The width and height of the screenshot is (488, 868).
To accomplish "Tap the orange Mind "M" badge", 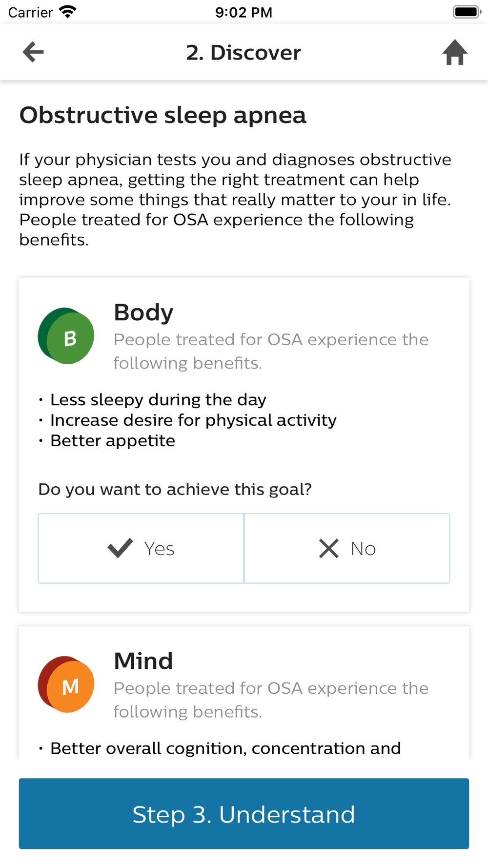I will [66, 684].
